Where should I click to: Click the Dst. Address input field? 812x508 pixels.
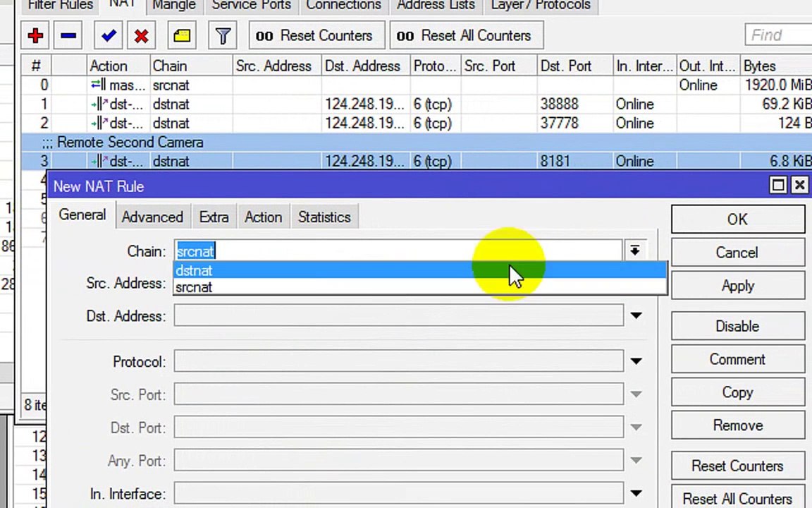398,315
